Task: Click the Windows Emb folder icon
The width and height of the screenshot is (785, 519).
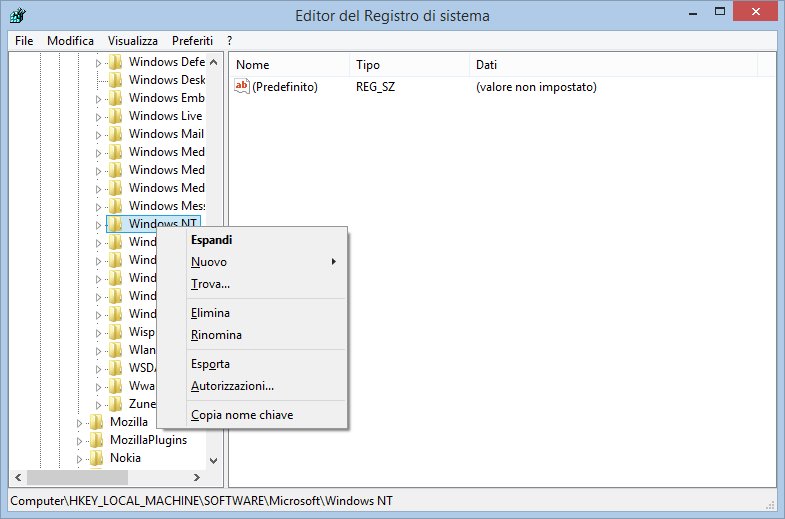Action: coord(116,98)
